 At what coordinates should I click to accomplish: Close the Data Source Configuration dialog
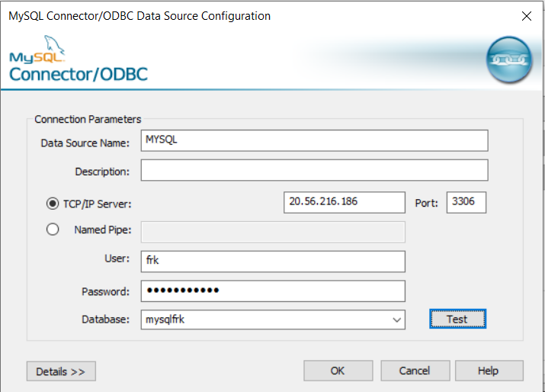pyautogui.click(x=527, y=16)
